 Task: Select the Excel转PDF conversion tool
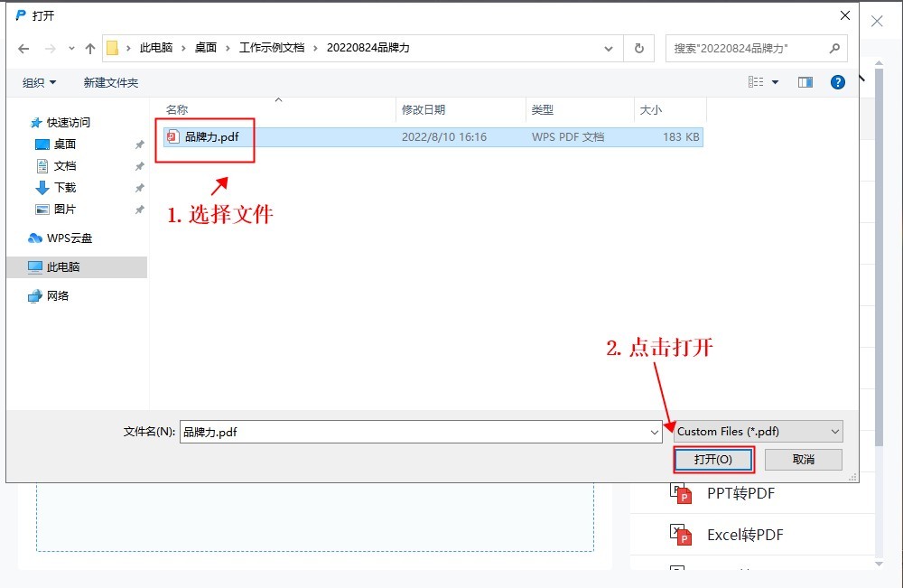(747, 535)
